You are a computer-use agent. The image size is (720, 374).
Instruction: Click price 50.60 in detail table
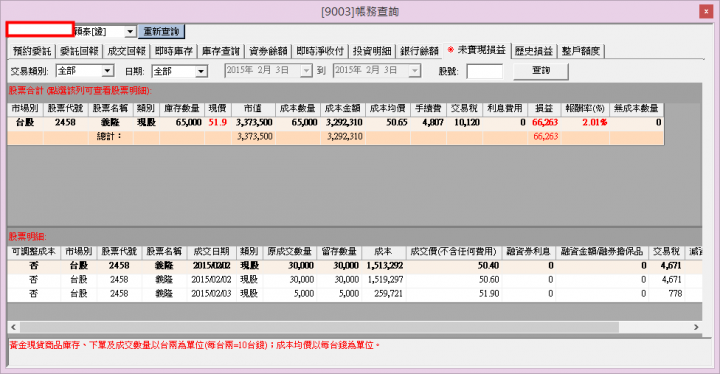coord(489,279)
